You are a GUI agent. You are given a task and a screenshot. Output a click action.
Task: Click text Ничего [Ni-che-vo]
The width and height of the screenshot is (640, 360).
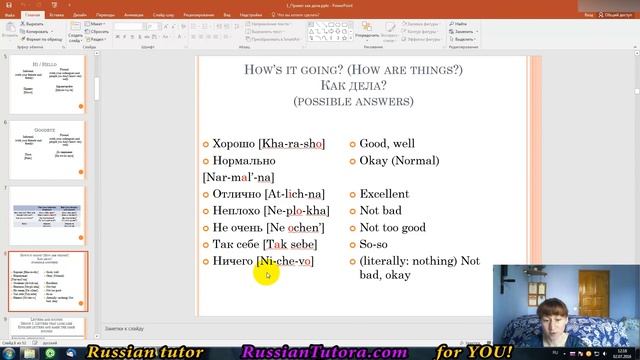(x=263, y=261)
